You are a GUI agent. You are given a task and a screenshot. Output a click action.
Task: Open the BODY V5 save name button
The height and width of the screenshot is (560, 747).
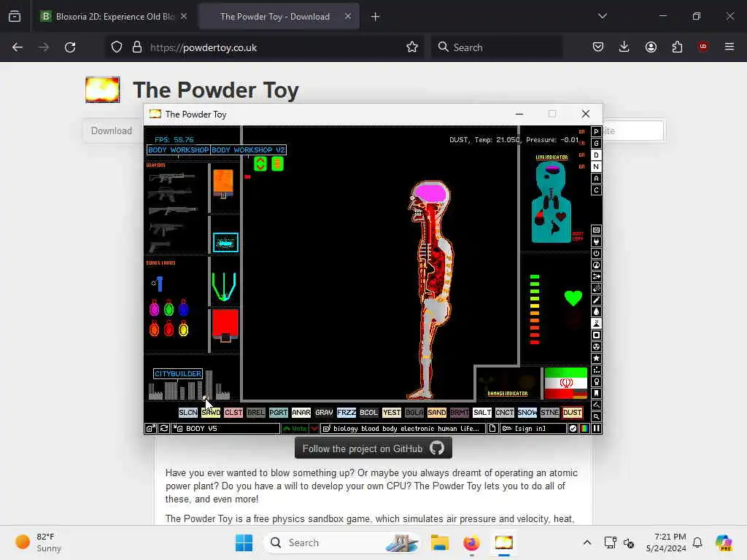226,429
